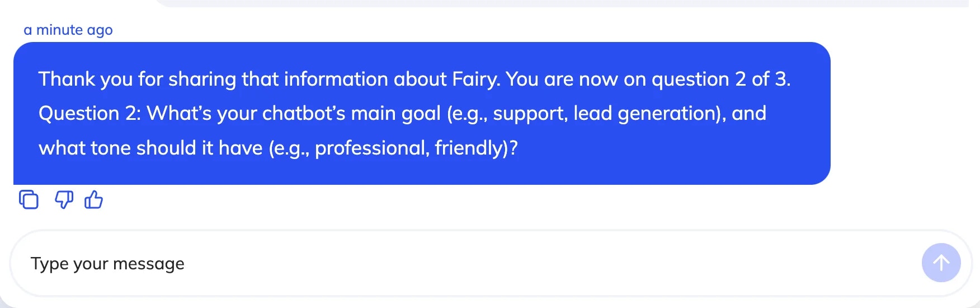Click 'what tone should it have' text
Screen dimensions: 980x308
[x=150, y=148]
